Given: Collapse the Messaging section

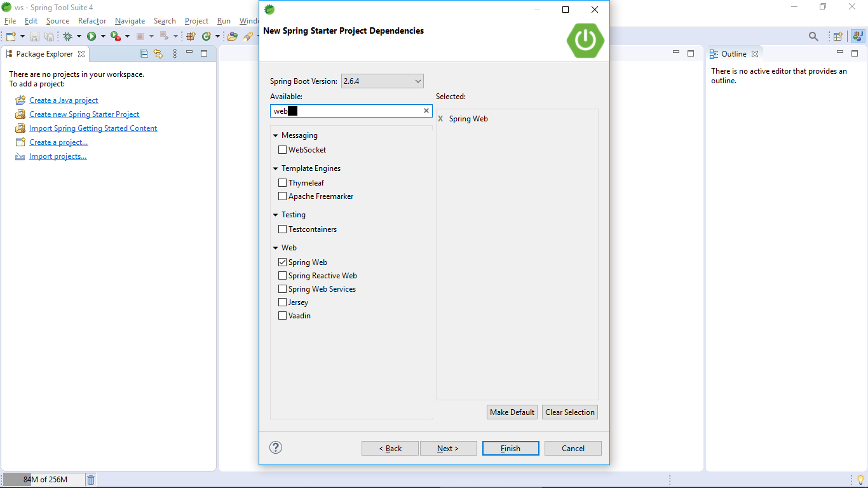Looking at the screenshot, I should pos(276,135).
